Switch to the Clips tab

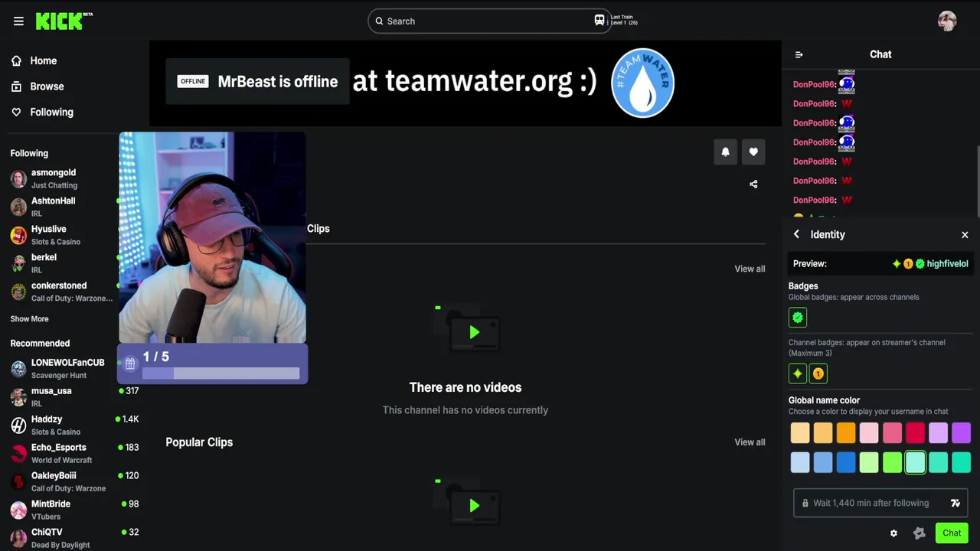click(318, 229)
